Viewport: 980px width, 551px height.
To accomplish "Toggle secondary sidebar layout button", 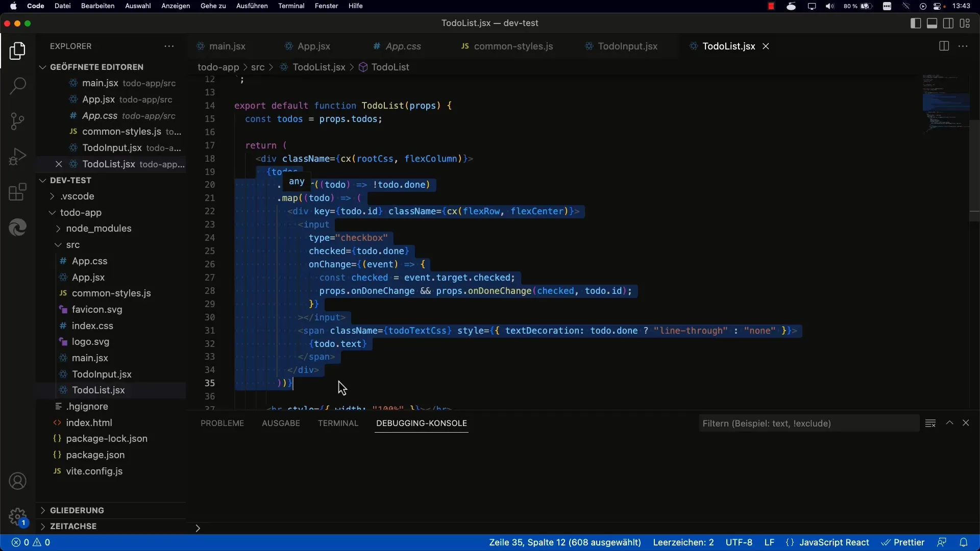I will point(948,23).
